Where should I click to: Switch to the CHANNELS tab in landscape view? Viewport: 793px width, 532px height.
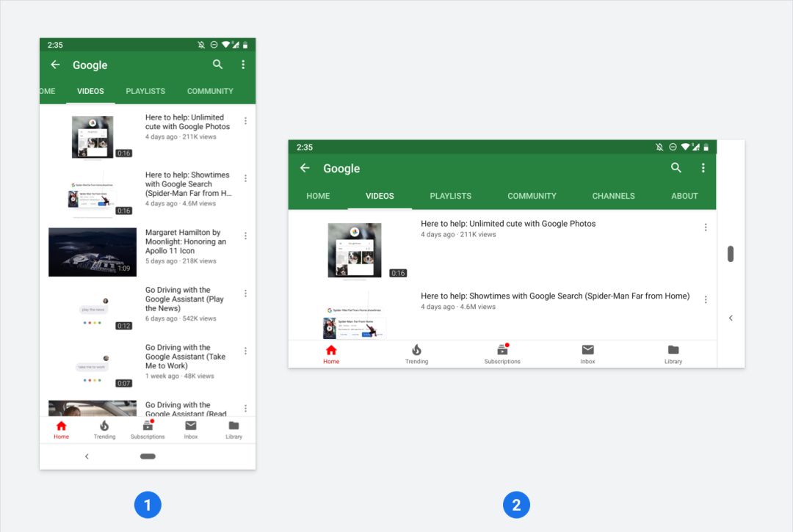coord(613,196)
